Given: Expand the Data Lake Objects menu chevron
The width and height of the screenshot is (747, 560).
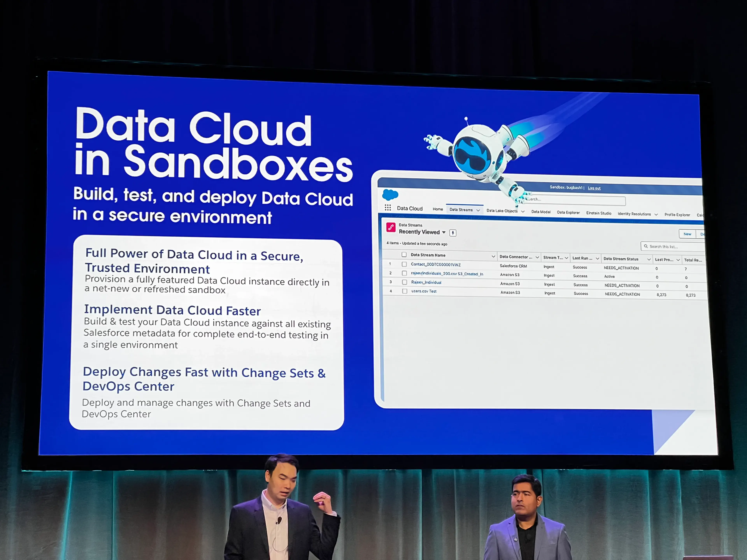Looking at the screenshot, I should pyautogui.click(x=523, y=211).
